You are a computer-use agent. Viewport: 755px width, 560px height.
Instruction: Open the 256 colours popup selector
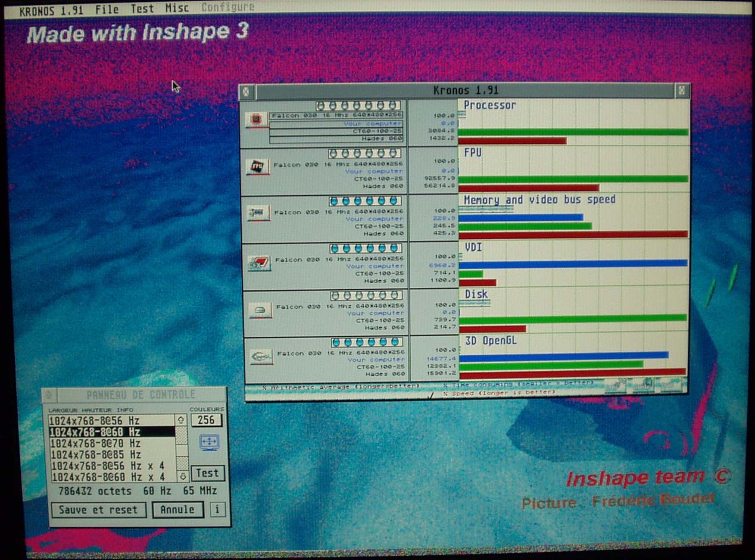pyautogui.click(x=206, y=420)
